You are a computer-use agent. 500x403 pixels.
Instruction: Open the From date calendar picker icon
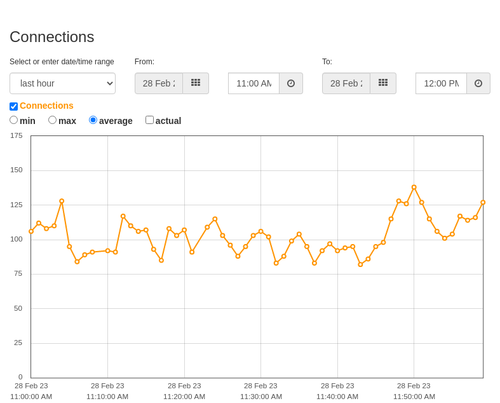[196, 83]
